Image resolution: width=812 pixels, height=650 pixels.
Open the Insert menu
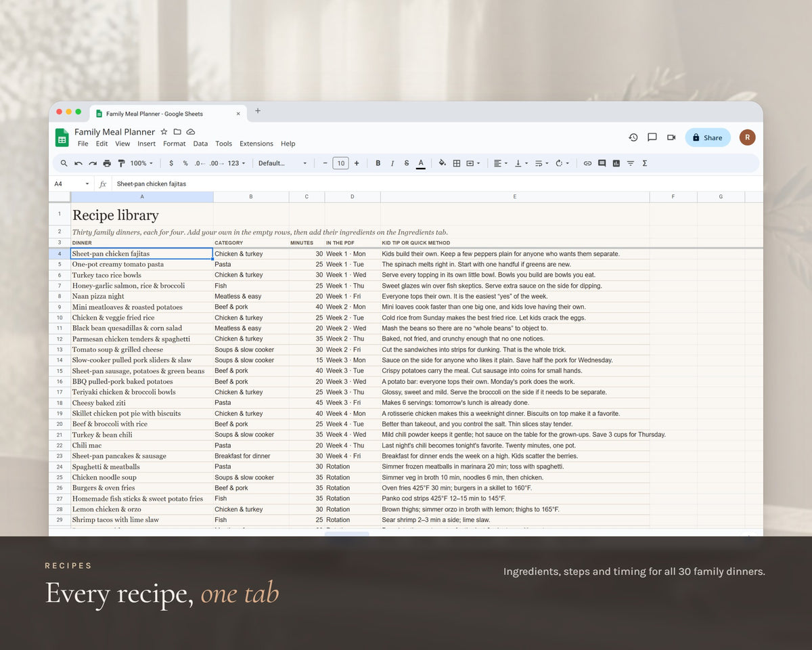(x=146, y=144)
